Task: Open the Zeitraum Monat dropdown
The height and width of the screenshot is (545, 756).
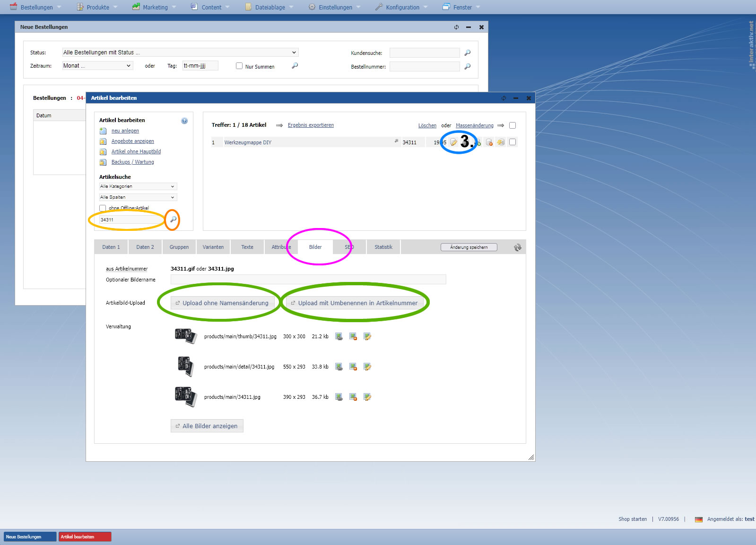Action: click(97, 66)
